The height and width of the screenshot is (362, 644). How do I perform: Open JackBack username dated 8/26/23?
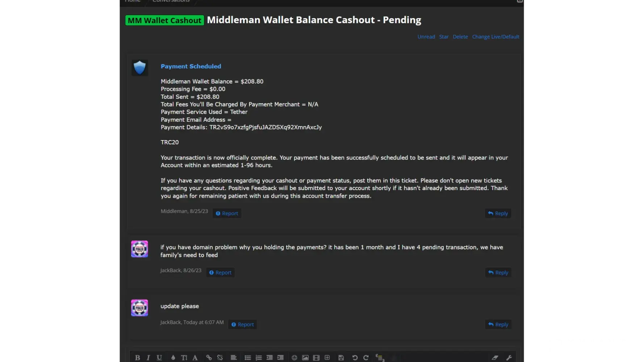pos(171,270)
